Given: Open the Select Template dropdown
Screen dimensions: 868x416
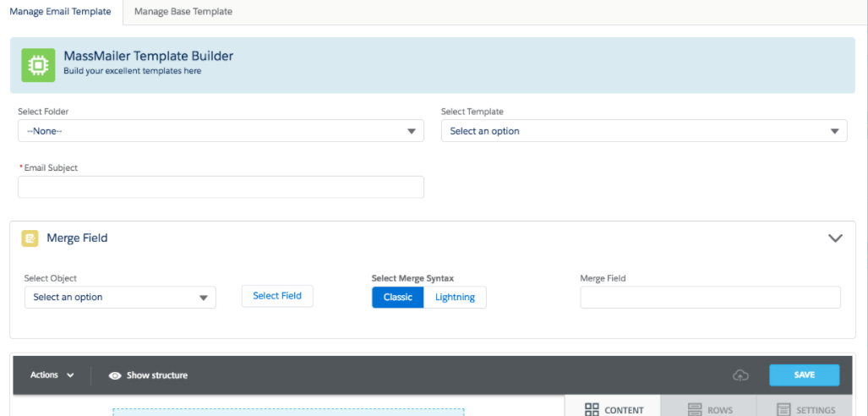Looking at the screenshot, I should tap(644, 131).
